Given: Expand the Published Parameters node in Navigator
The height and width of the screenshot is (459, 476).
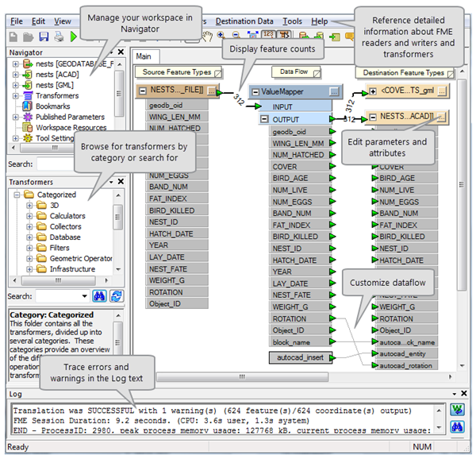Looking at the screenshot, I should [16, 117].
